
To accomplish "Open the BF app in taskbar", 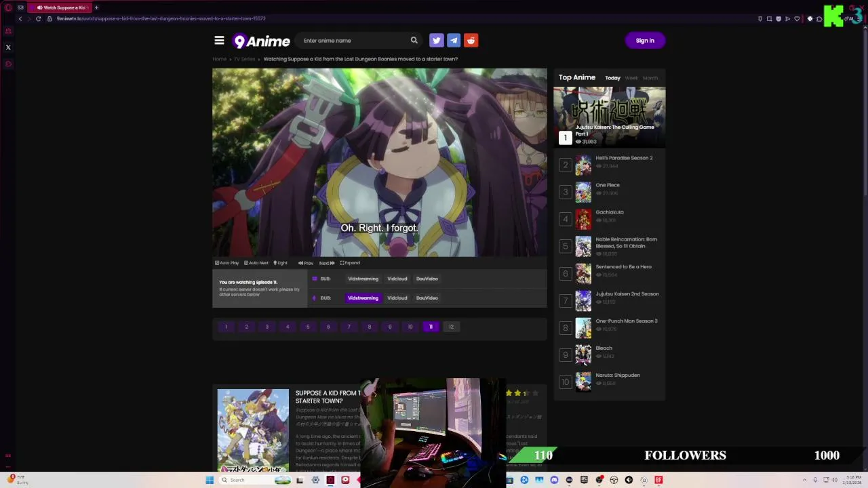I will tap(658, 480).
